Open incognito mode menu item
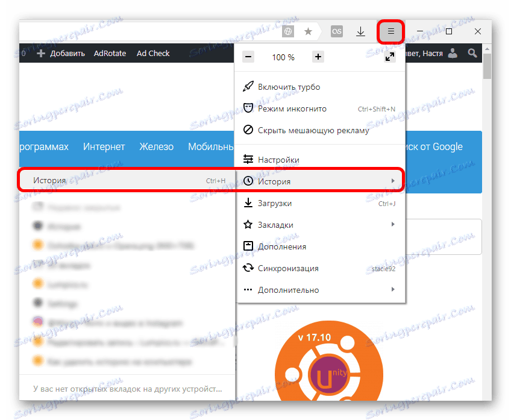511x420 pixels. [320, 109]
